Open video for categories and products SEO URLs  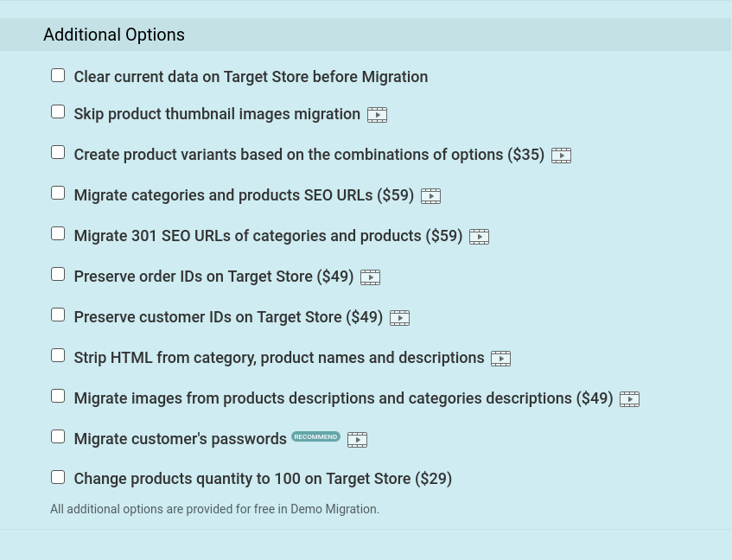[x=431, y=196]
